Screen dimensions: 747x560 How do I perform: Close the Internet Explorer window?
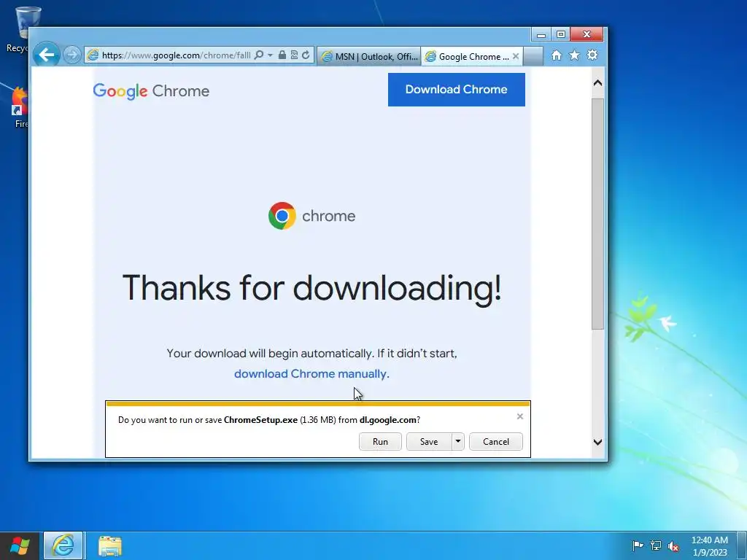coord(587,35)
